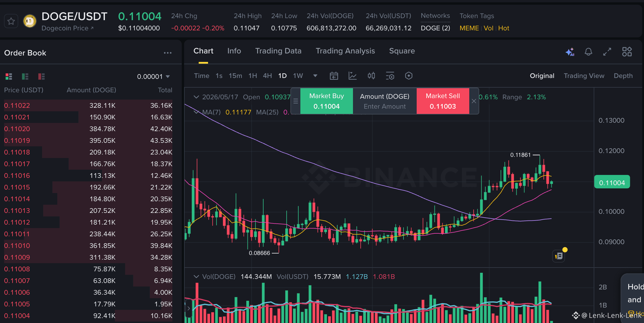Select the Time chart interval

[x=202, y=76]
